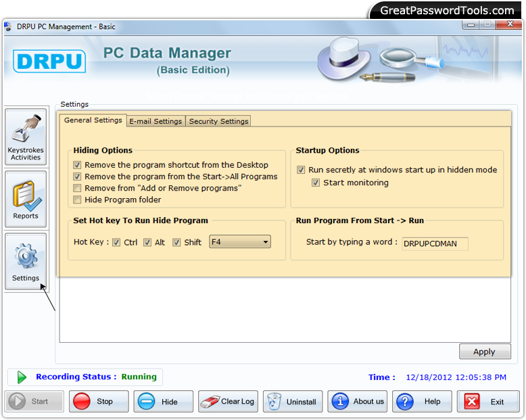This screenshot has width=526, height=420.
Task: Click the DRPU logo
Action: point(49,61)
